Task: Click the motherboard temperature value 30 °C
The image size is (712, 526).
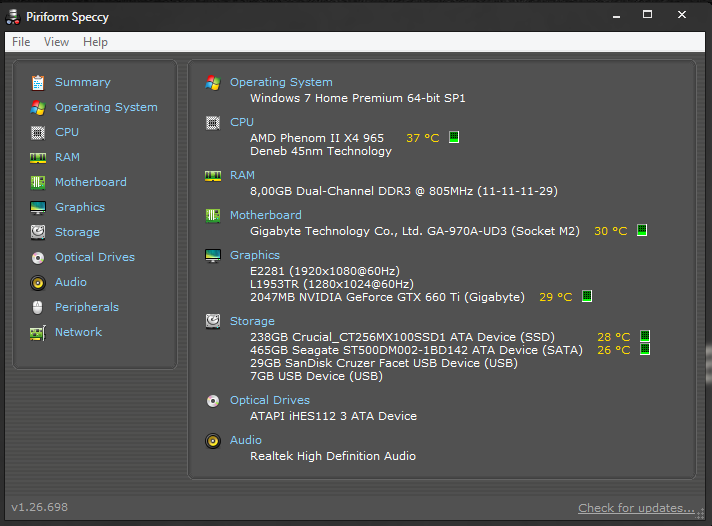Action: click(x=611, y=231)
